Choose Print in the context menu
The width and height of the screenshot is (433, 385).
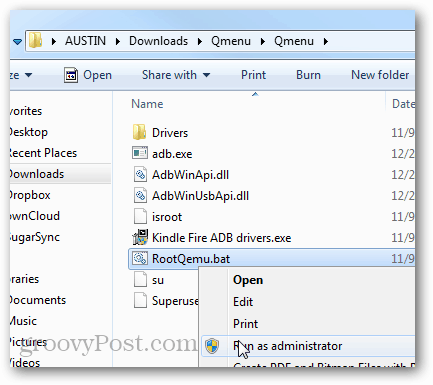point(245,324)
